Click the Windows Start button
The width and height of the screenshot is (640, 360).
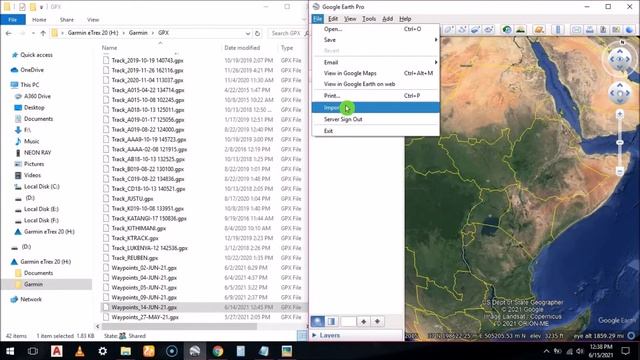tap(10, 351)
